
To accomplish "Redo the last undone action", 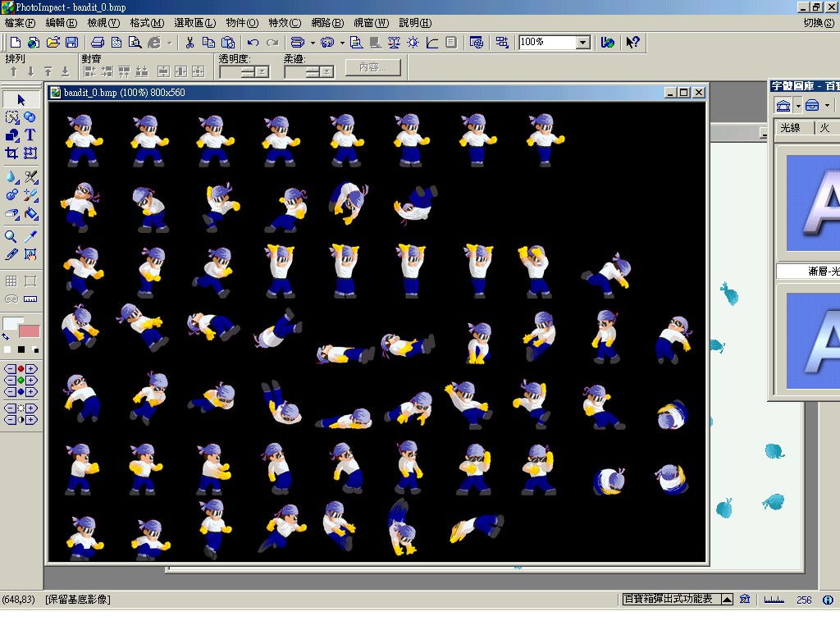I will (x=272, y=43).
